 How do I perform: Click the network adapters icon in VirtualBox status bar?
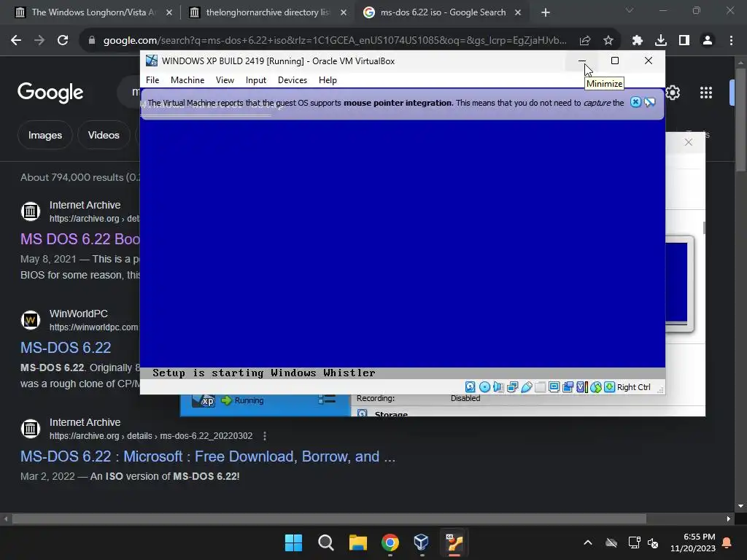click(x=513, y=387)
